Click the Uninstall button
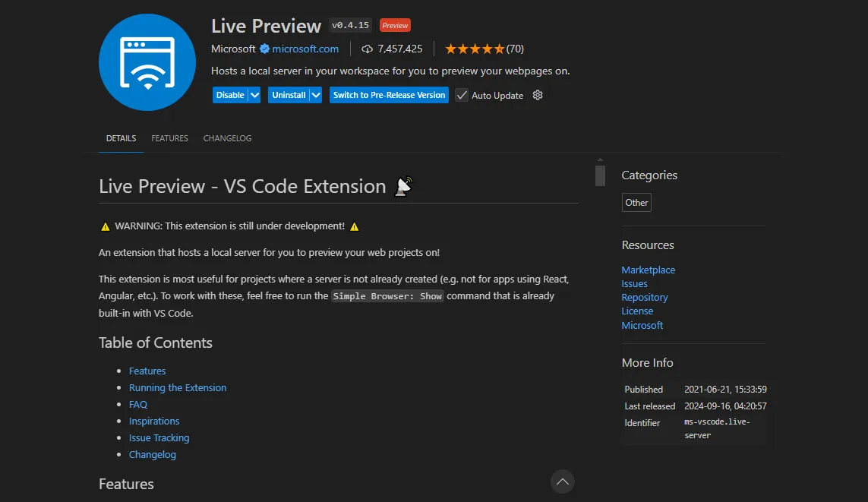Image resolution: width=868 pixels, height=502 pixels. [289, 95]
